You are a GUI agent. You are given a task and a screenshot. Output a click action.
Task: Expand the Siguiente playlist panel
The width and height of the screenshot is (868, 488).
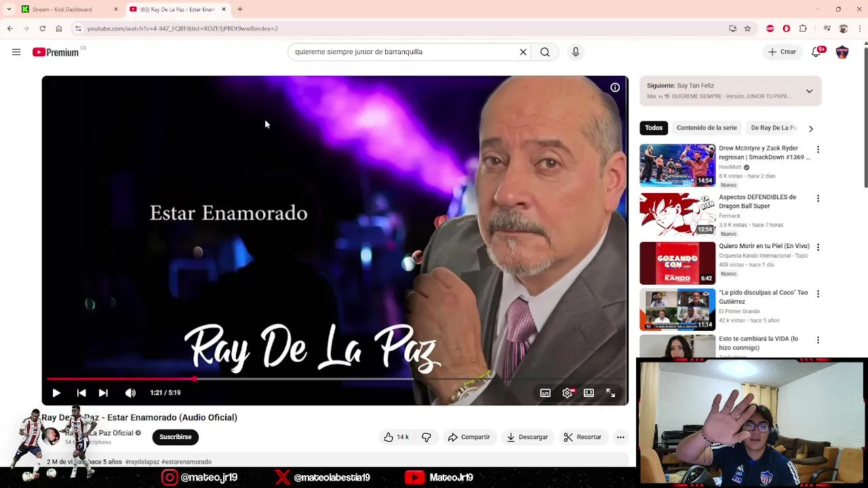click(x=809, y=91)
